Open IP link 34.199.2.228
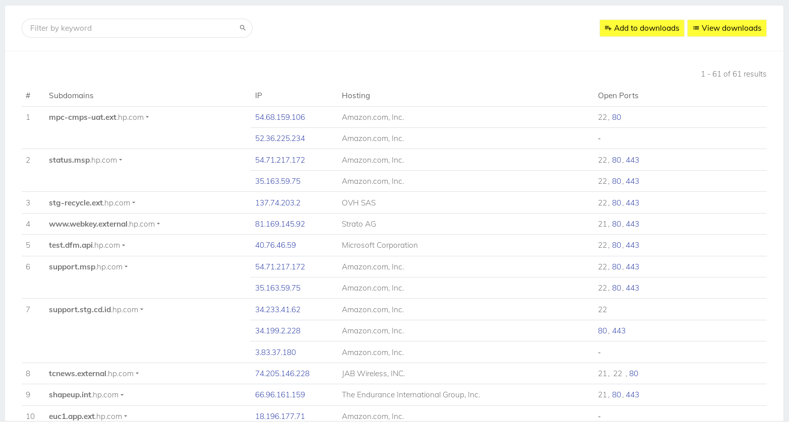Image resolution: width=789 pixels, height=422 pixels. coord(278,331)
